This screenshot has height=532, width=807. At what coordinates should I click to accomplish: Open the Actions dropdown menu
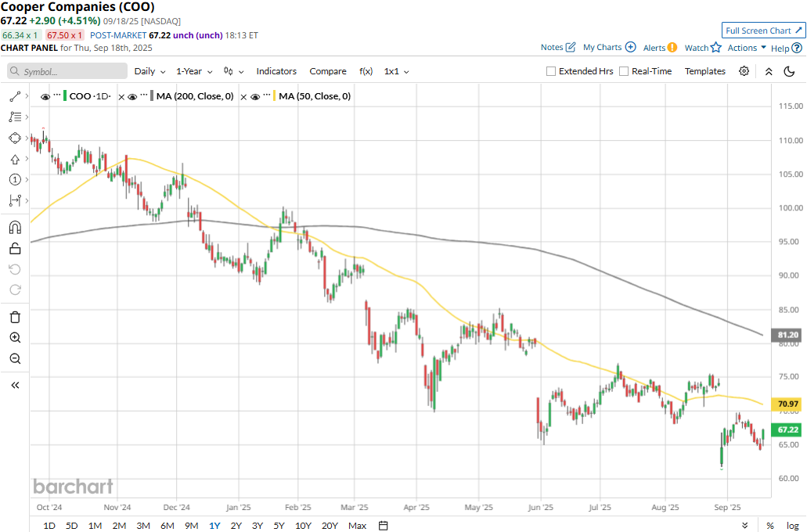tap(747, 48)
